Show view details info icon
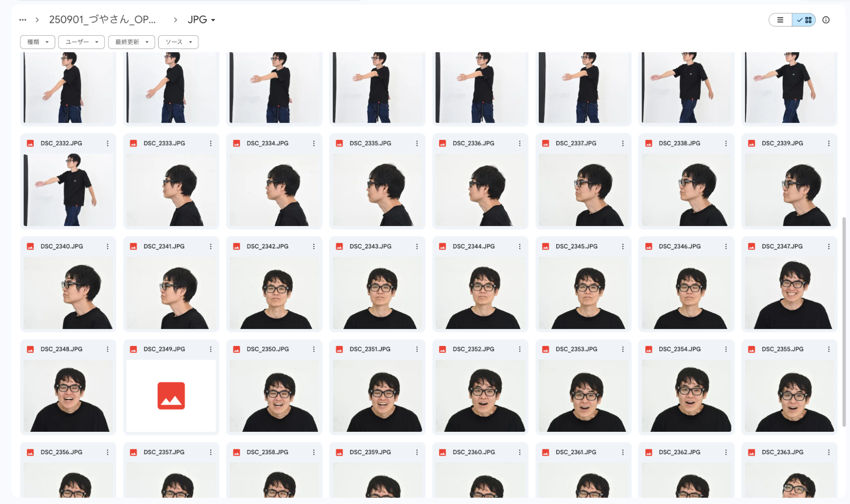Screen dimensions: 850x504 tap(826, 20)
